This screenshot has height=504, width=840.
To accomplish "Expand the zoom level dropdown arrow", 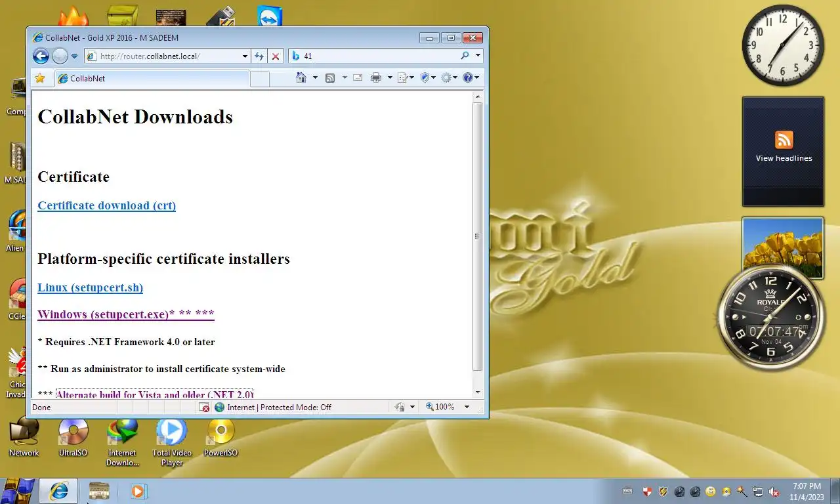I will point(467,407).
